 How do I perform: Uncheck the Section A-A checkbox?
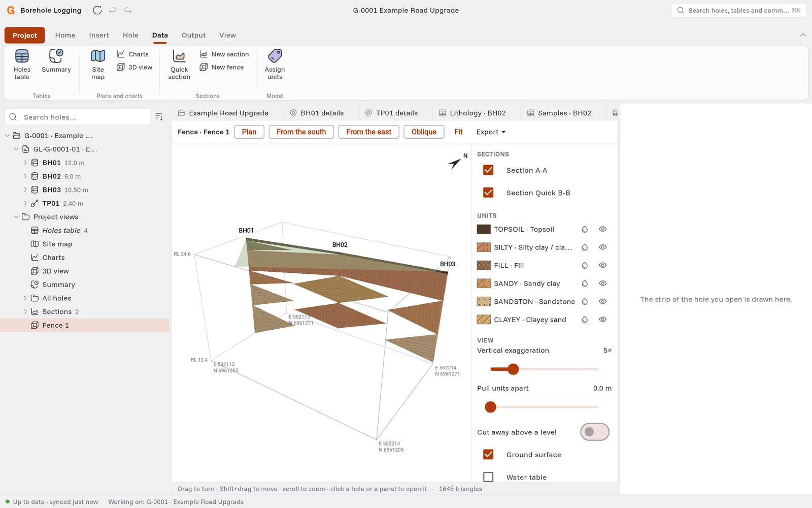488,170
